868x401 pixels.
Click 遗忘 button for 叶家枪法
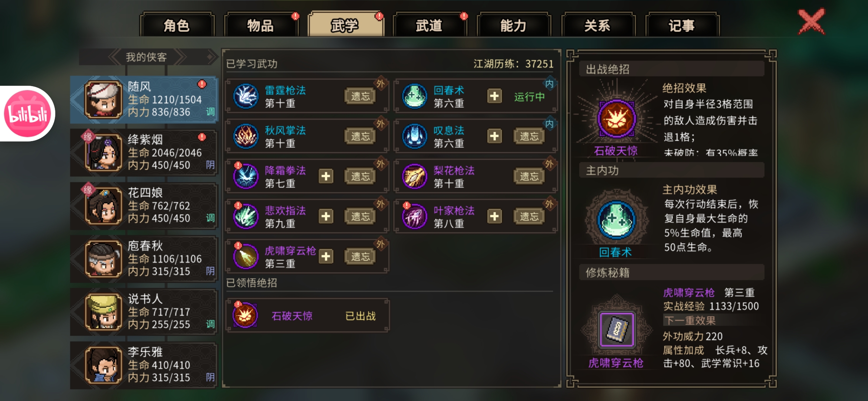529,216
